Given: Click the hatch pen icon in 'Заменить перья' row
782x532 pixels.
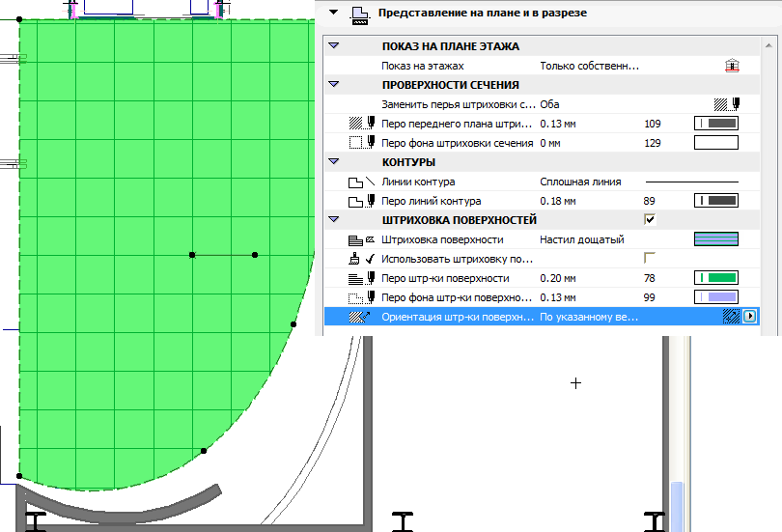Looking at the screenshot, I should 727,104.
